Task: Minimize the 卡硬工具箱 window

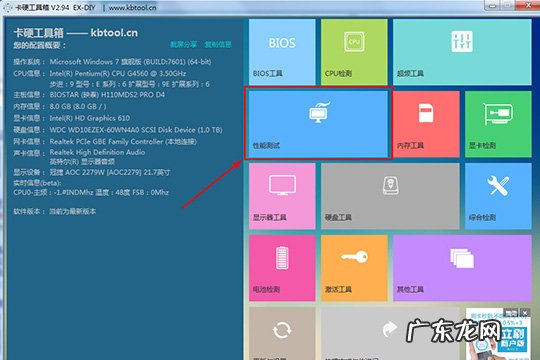Action: coord(493,6)
